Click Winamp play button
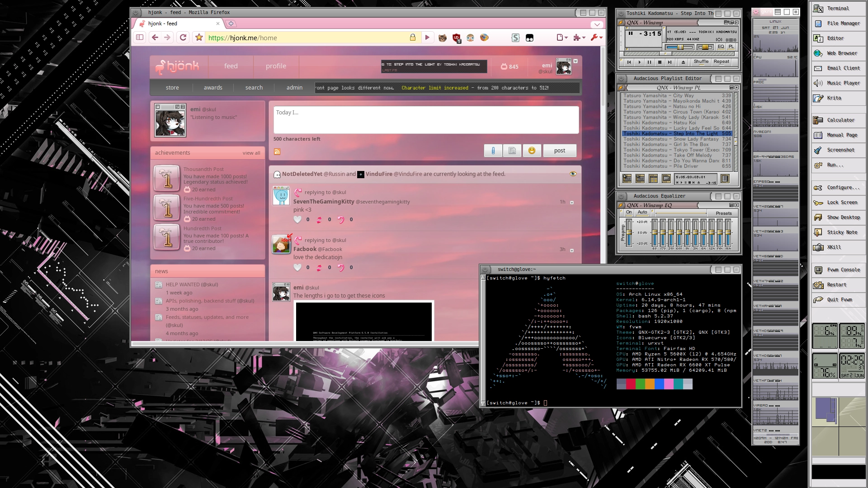This screenshot has height=488, width=868. pos(639,62)
